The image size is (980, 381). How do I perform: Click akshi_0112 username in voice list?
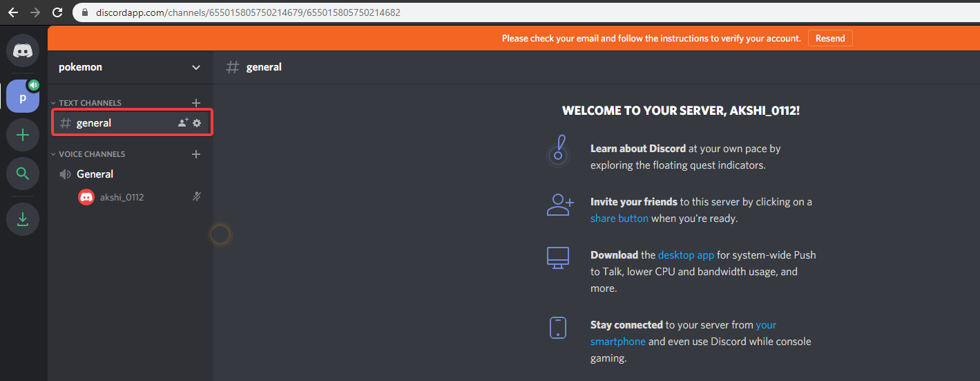click(x=122, y=197)
